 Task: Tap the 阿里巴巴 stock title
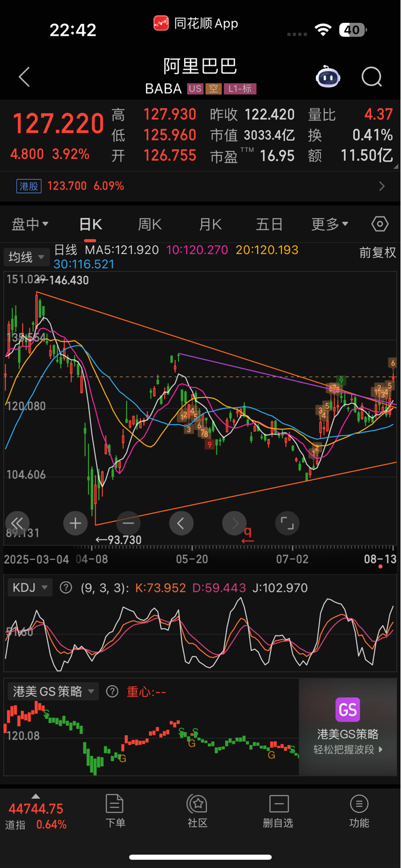point(201,66)
